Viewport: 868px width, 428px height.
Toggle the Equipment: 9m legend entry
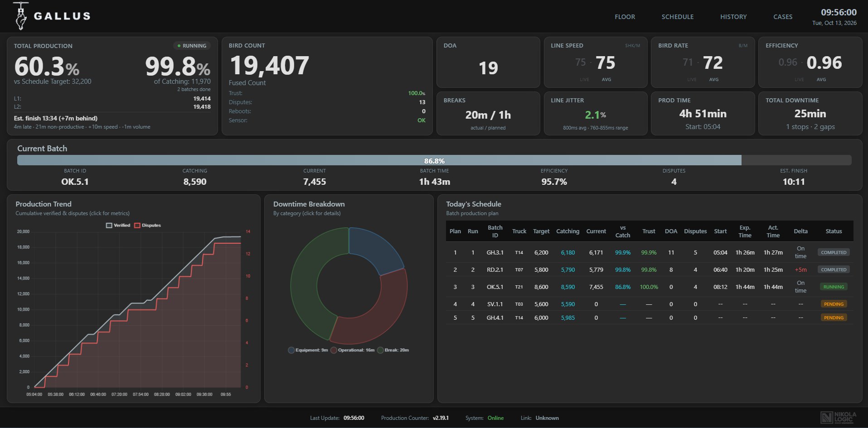[x=308, y=350]
